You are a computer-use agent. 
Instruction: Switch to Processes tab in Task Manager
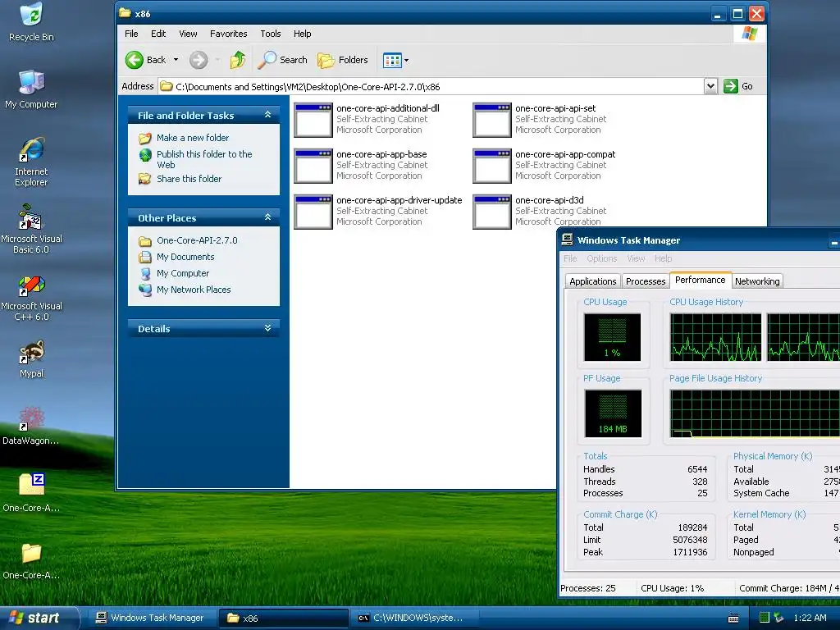pyautogui.click(x=645, y=281)
